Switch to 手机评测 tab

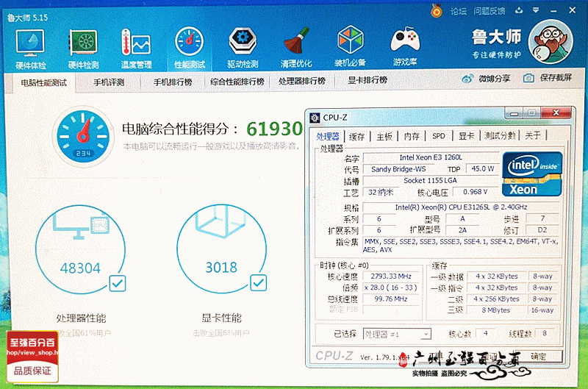109,82
